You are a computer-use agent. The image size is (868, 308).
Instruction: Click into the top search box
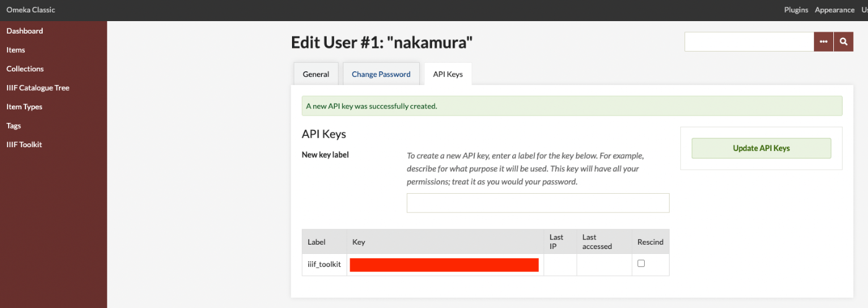pos(749,42)
